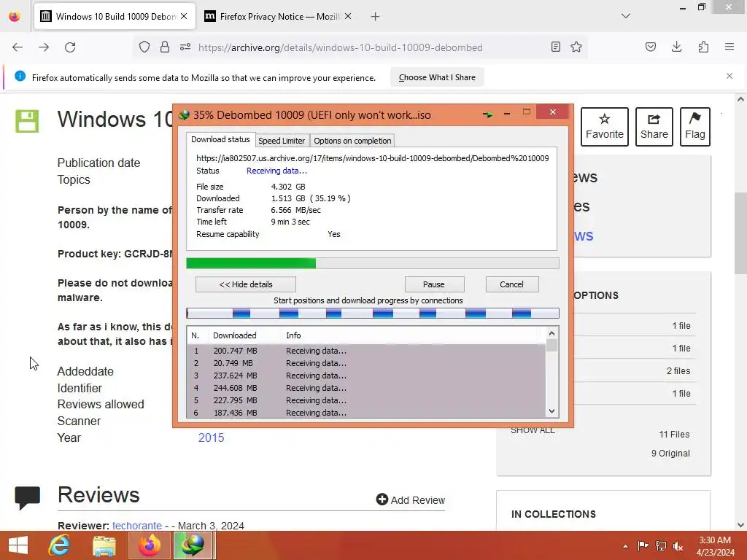Screen dimensions: 747x560
Task: Click Internet Download Manager taskbar icon
Action: click(193, 545)
